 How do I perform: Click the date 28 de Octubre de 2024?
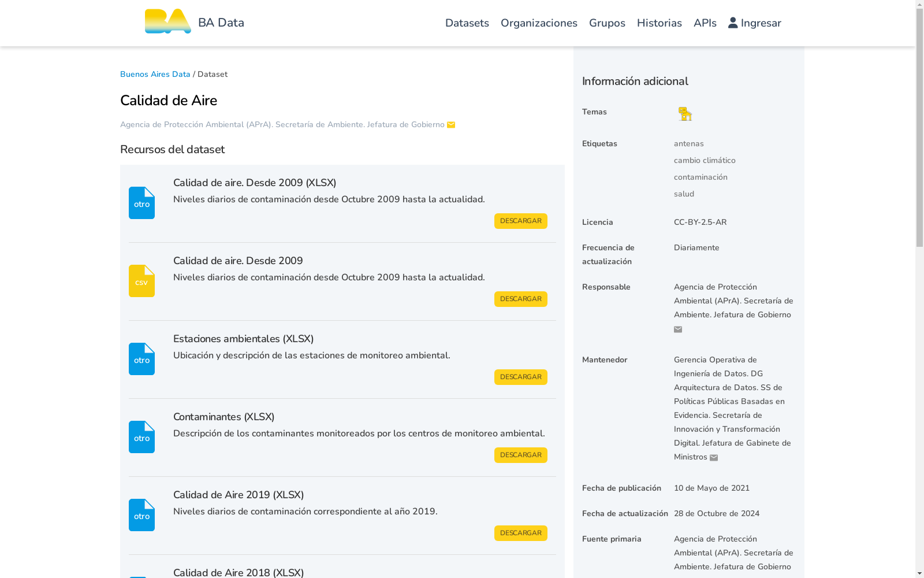pyautogui.click(x=717, y=513)
